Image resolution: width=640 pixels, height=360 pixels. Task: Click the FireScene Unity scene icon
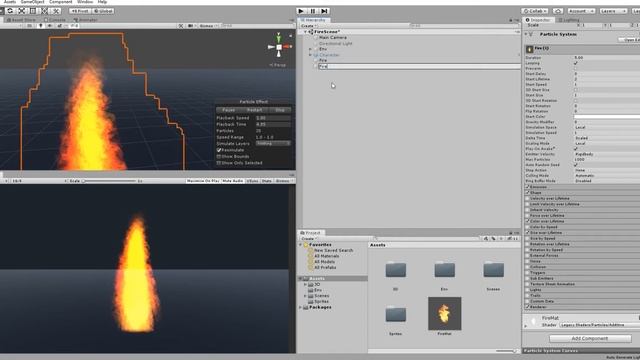click(311, 31)
